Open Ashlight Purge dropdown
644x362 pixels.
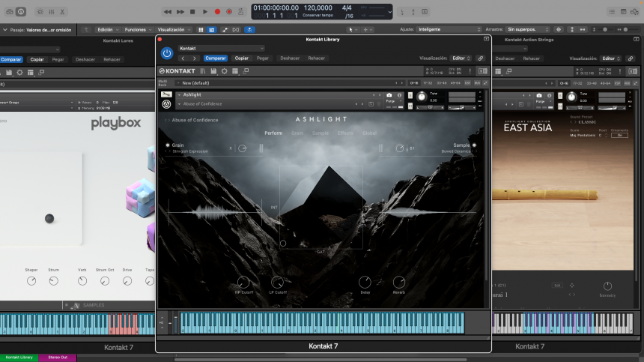[x=393, y=101]
